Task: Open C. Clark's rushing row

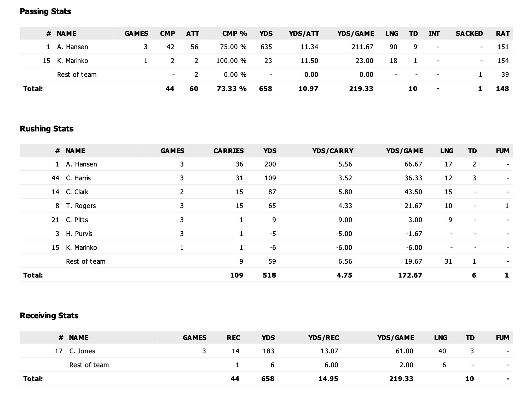Action: (x=266, y=192)
